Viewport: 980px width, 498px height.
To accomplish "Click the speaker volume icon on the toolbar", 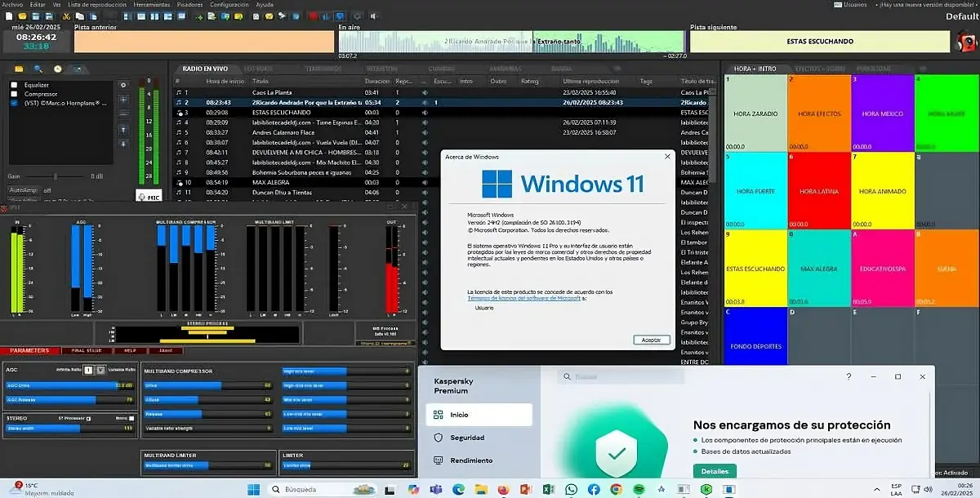I will [x=372, y=16].
